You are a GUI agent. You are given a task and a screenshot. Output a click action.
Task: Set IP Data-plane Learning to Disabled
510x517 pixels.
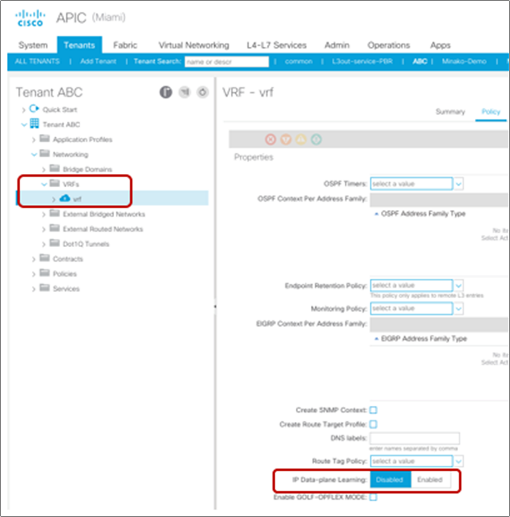(390, 480)
